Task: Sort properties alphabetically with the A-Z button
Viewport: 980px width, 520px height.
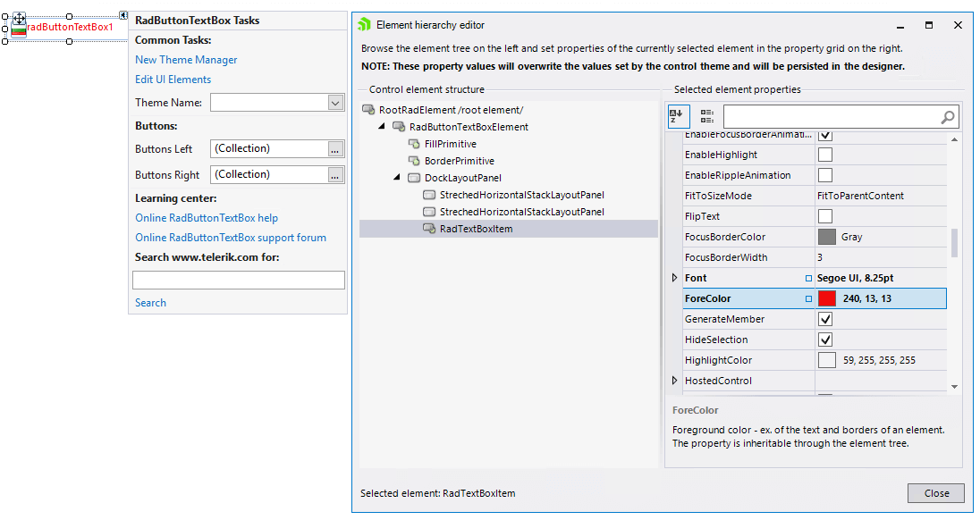Action: [x=678, y=116]
